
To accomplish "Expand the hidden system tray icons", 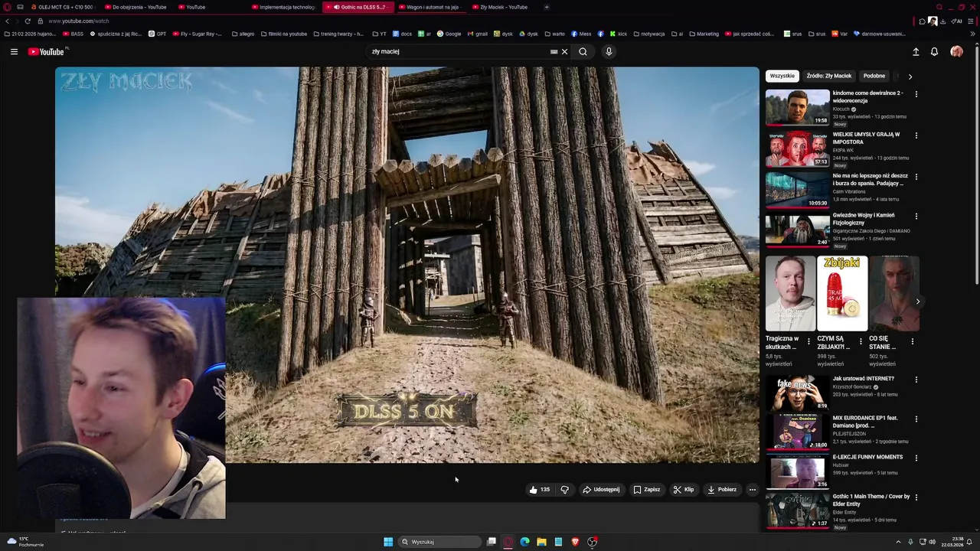I will pos(898,542).
